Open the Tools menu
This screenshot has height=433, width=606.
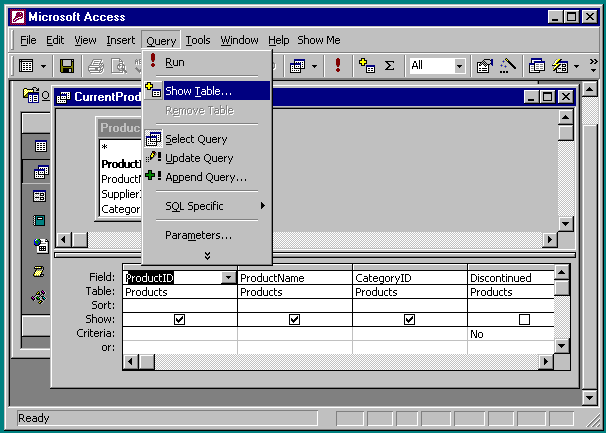(198, 40)
